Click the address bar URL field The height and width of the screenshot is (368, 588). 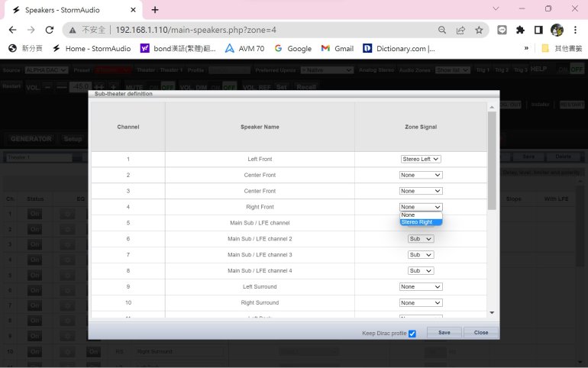(267, 30)
